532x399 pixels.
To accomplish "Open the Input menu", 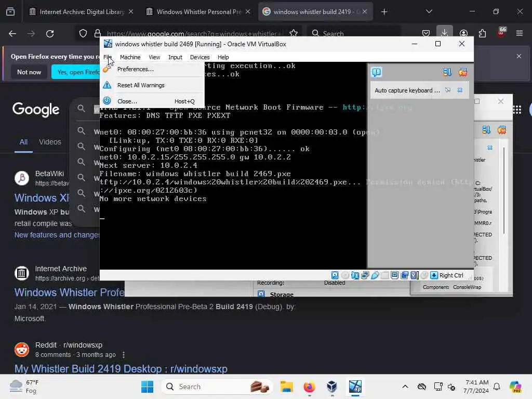I will point(175,57).
